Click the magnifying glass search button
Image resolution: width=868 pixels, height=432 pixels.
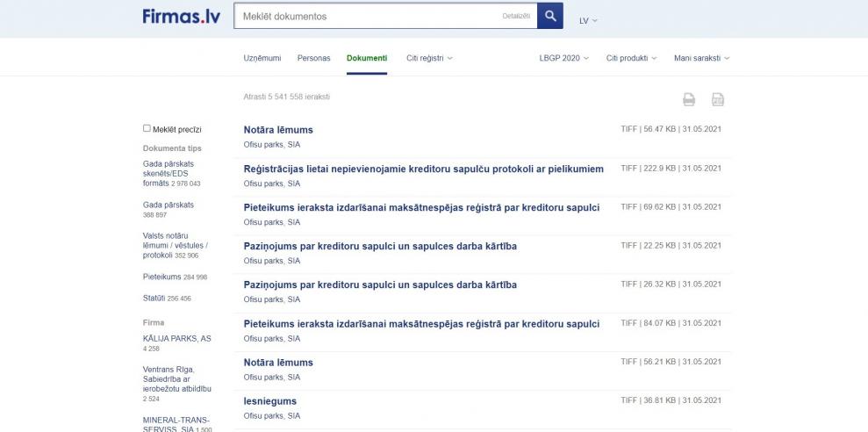pos(549,16)
